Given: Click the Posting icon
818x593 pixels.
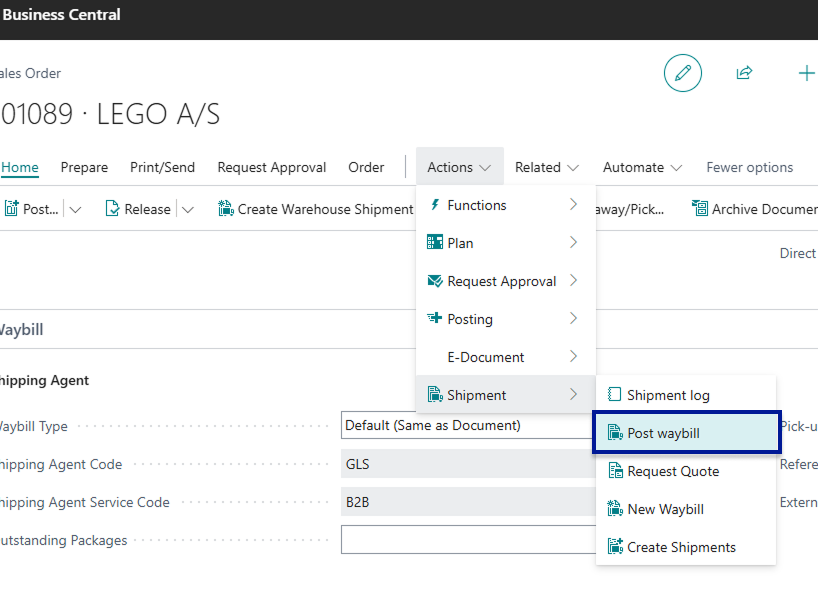Looking at the screenshot, I should click(x=435, y=318).
